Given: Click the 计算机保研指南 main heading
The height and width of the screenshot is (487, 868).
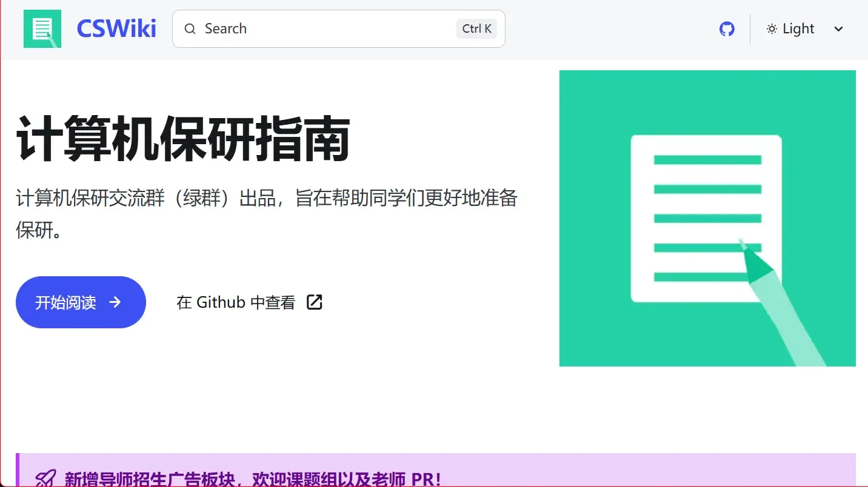Looking at the screenshot, I should pos(183,139).
